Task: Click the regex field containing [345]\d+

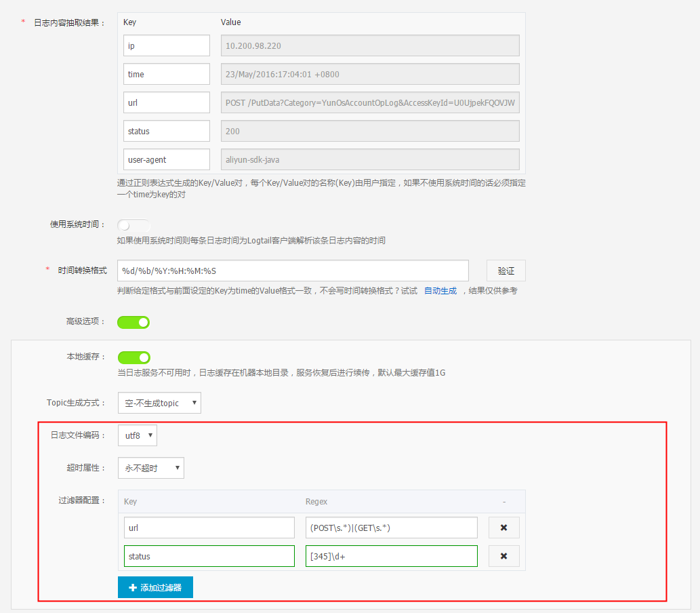Action: pos(391,556)
